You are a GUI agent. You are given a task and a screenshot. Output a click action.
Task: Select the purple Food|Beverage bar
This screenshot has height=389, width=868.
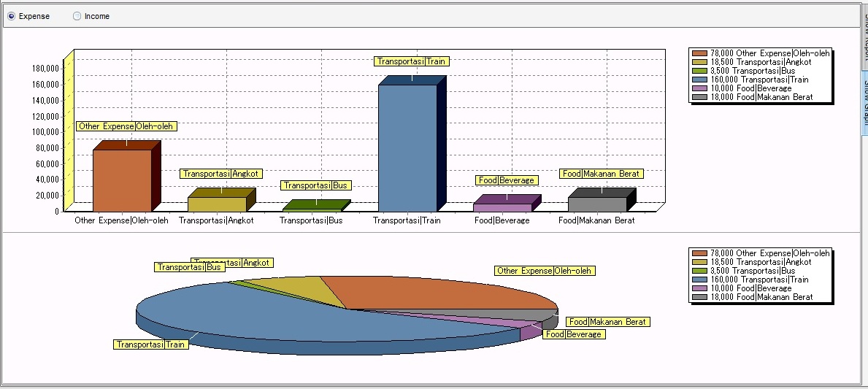tap(502, 207)
